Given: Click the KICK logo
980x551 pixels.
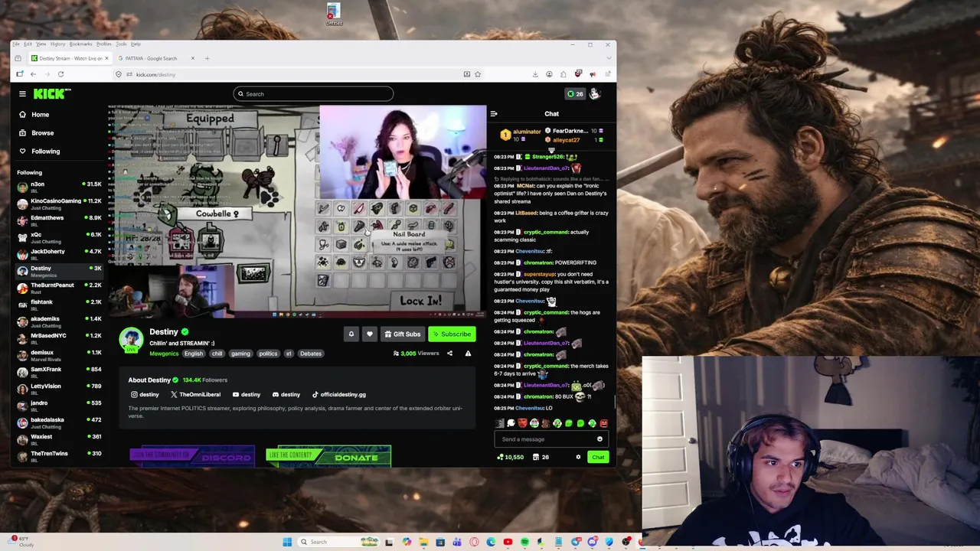Looking at the screenshot, I should click(51, 94).
